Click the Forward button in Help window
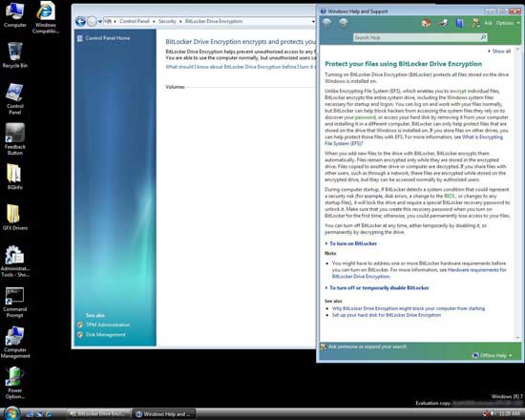 click(x=343, y=23)
